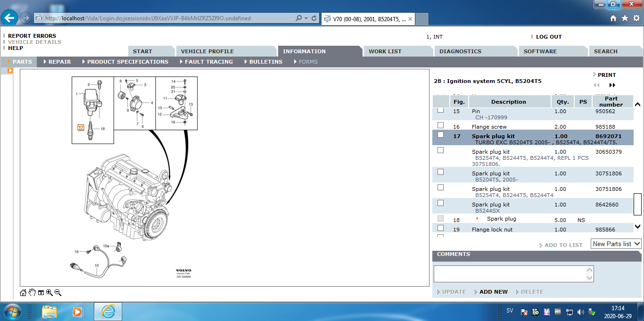Open the Vehicle Profile tab
This screenshot has height=321, width=644.
(x=207, y=51)
